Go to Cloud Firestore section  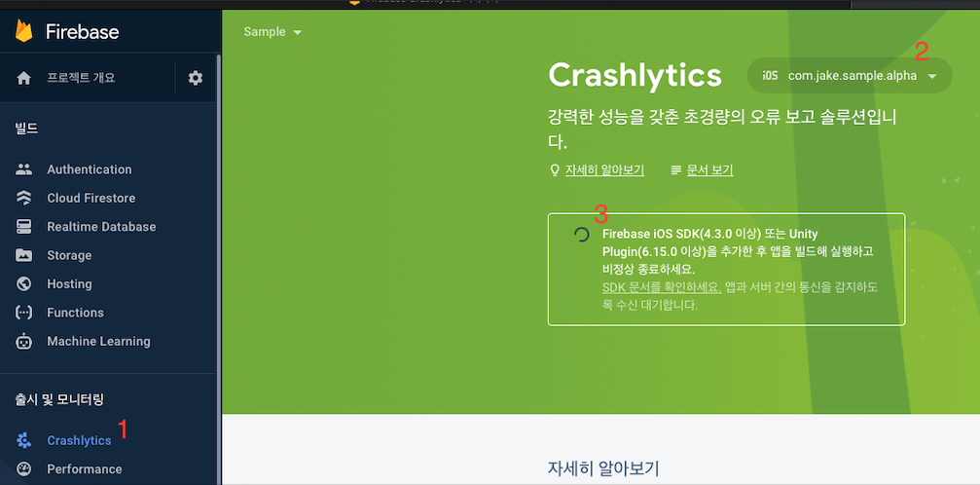pos(91,198)
